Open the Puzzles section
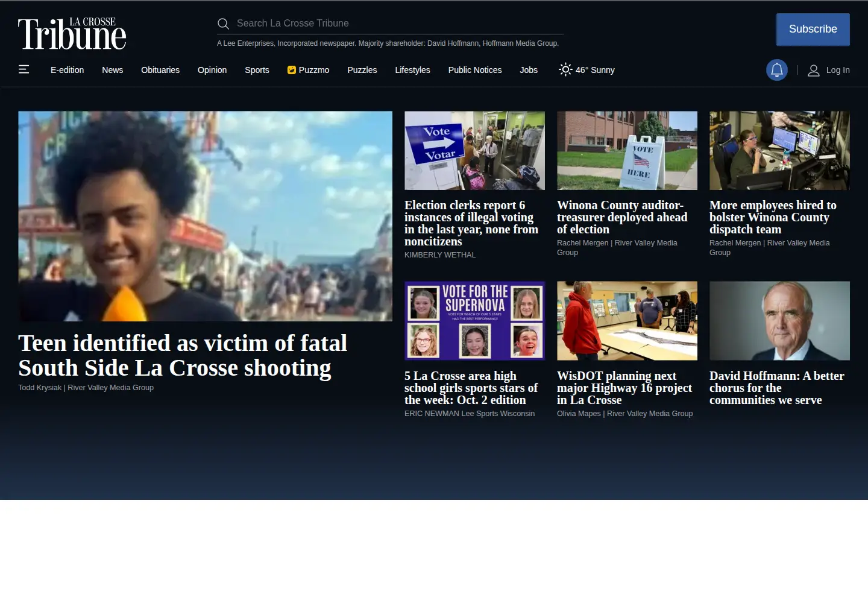This screenshot has height=603, width=868. coord(362,70)
